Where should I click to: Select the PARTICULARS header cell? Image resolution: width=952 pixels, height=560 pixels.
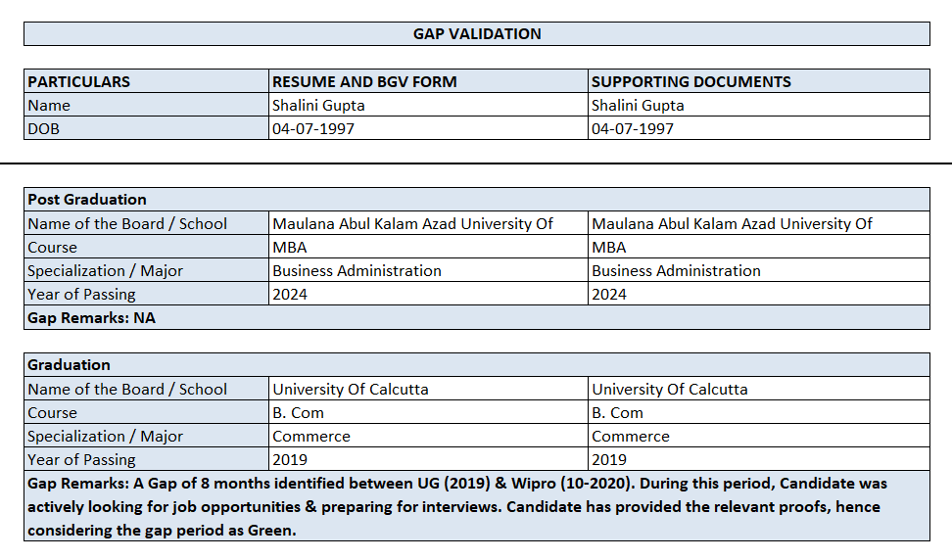pyautogui.click(x=79, y=81)
